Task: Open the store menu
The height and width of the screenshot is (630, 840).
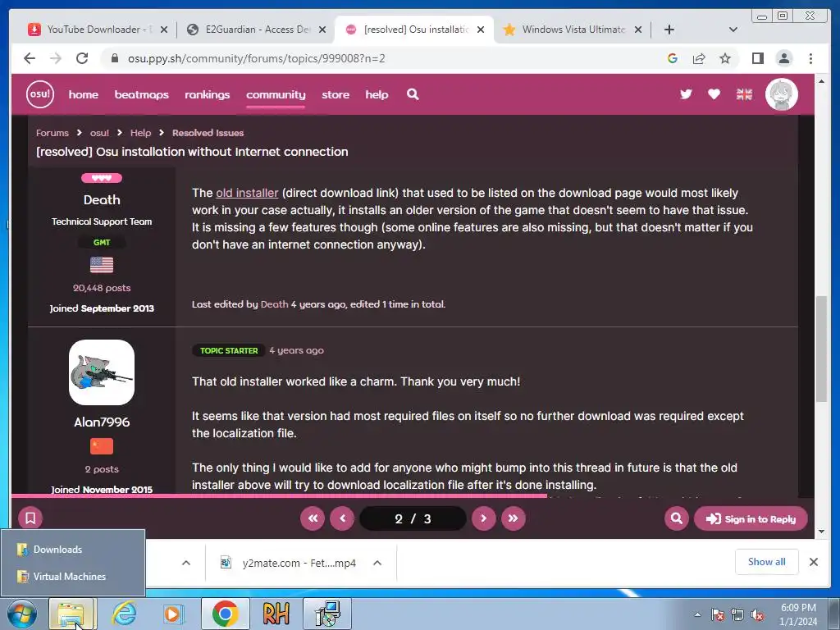Action: pos(336,95)
